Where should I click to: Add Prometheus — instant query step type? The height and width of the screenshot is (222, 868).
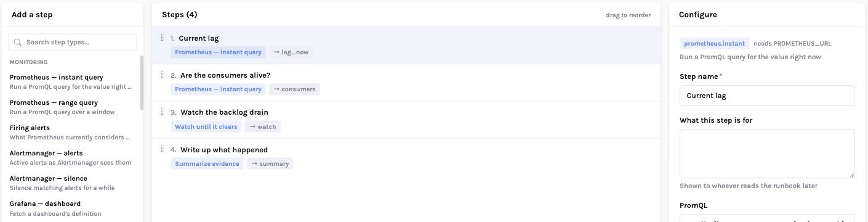point(71,81)
